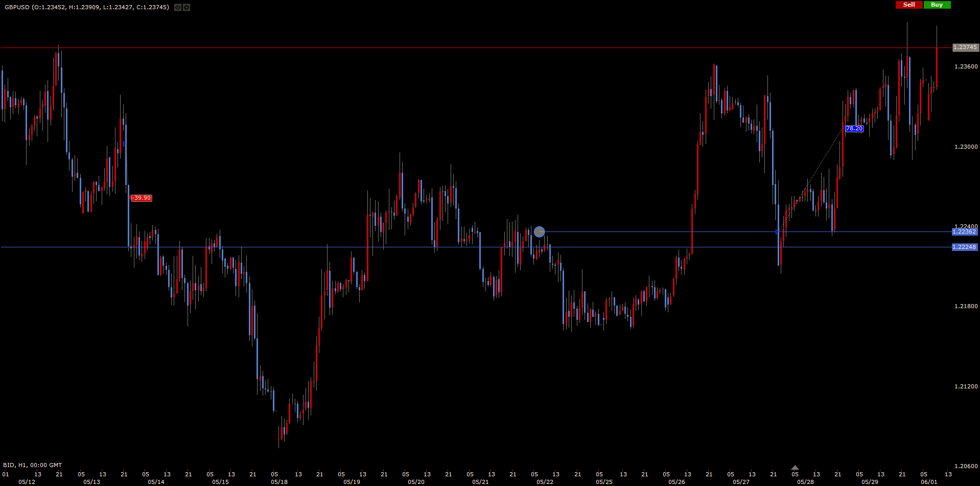Click the current price tag 1.23745
Image resolution: width=980 pixels, height=486 pixels.
point(965,48)
